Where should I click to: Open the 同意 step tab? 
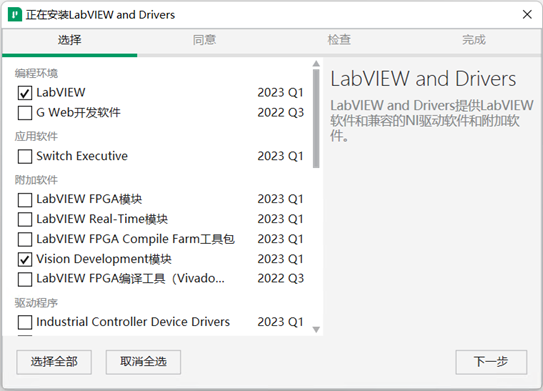pyautogui.click(x=204, y=40)
